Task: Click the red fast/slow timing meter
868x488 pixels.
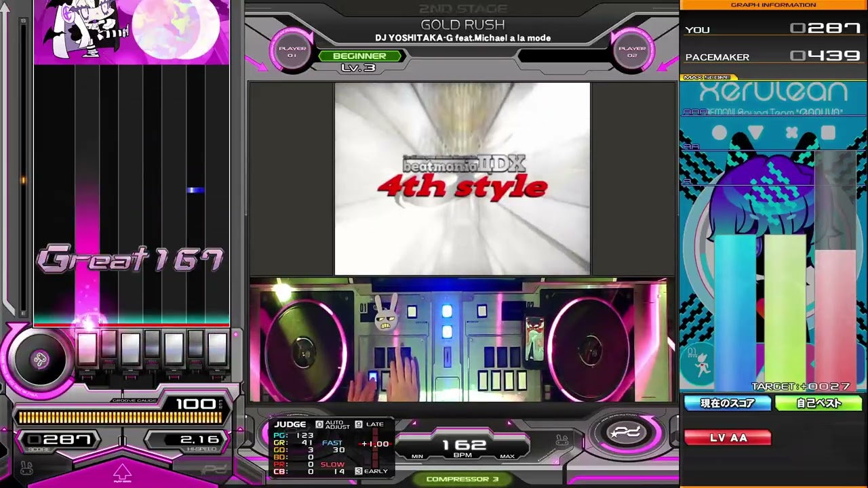Action: 375,447
